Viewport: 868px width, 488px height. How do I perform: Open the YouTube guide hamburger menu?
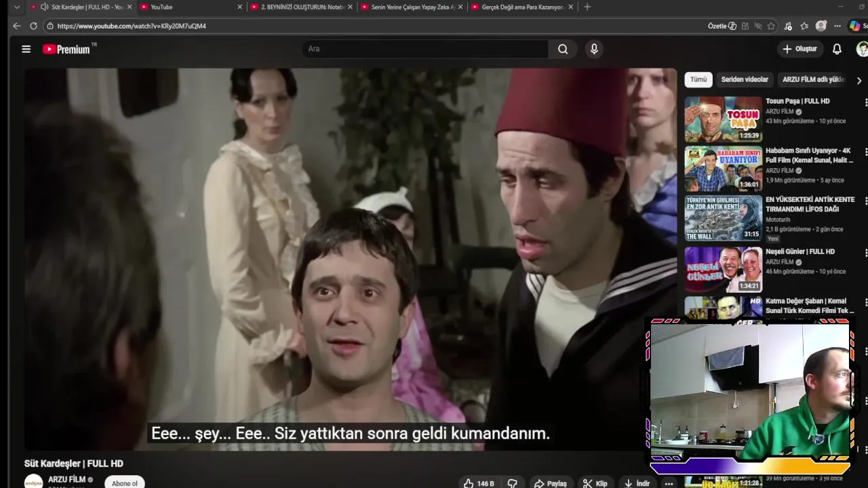(x=26, y=49)
